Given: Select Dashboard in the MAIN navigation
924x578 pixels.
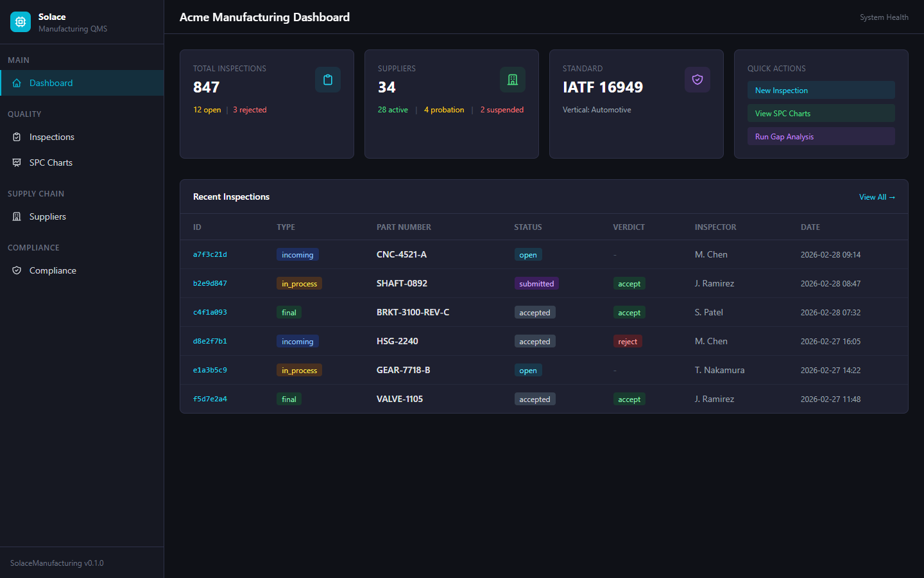Looking at the screenshot, I should pos(51,83).
